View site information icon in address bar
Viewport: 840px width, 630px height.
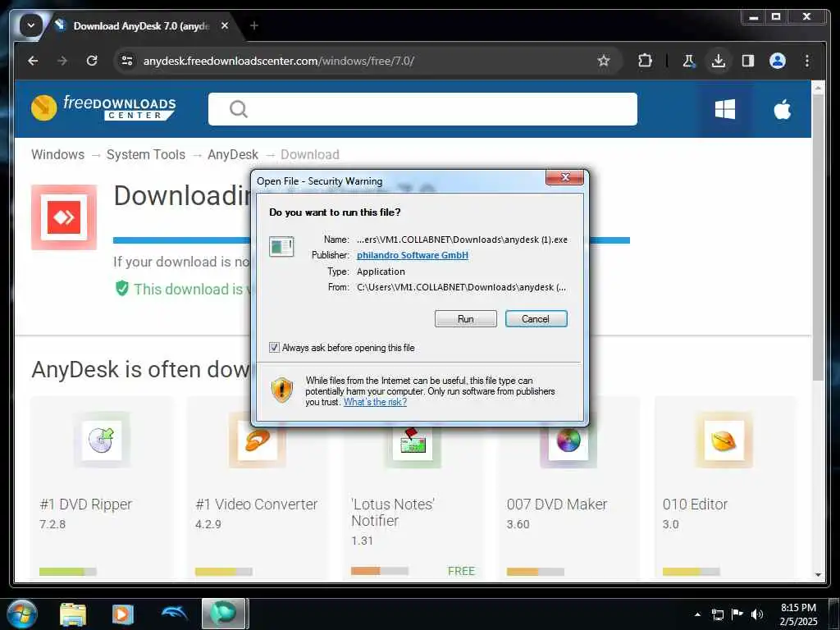click(127, 61)
